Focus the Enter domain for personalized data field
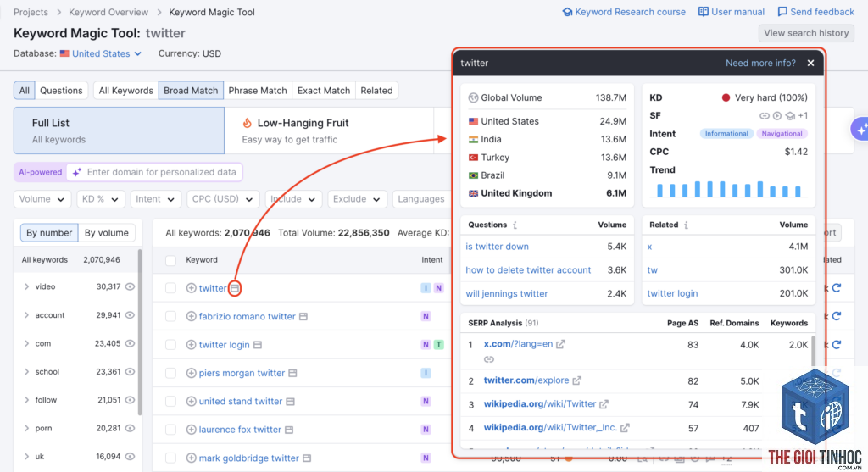Screen dimensions: 868x472 click(x=154, y=173)
